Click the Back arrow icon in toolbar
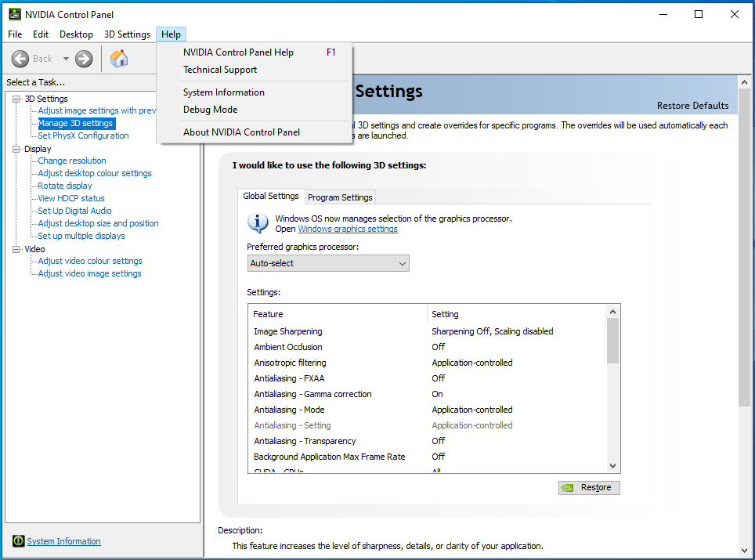 20,59
